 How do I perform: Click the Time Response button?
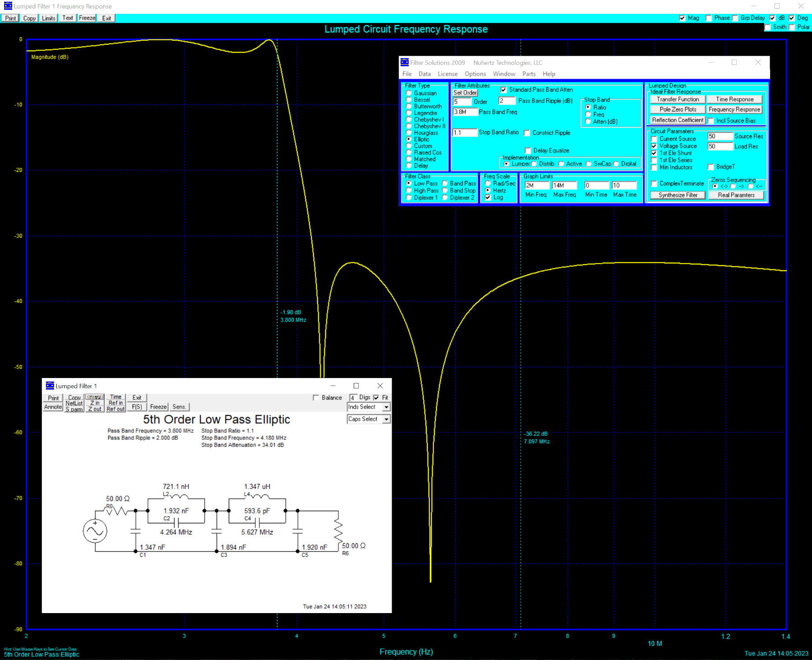pyautogui.click(x=734, y=99)
